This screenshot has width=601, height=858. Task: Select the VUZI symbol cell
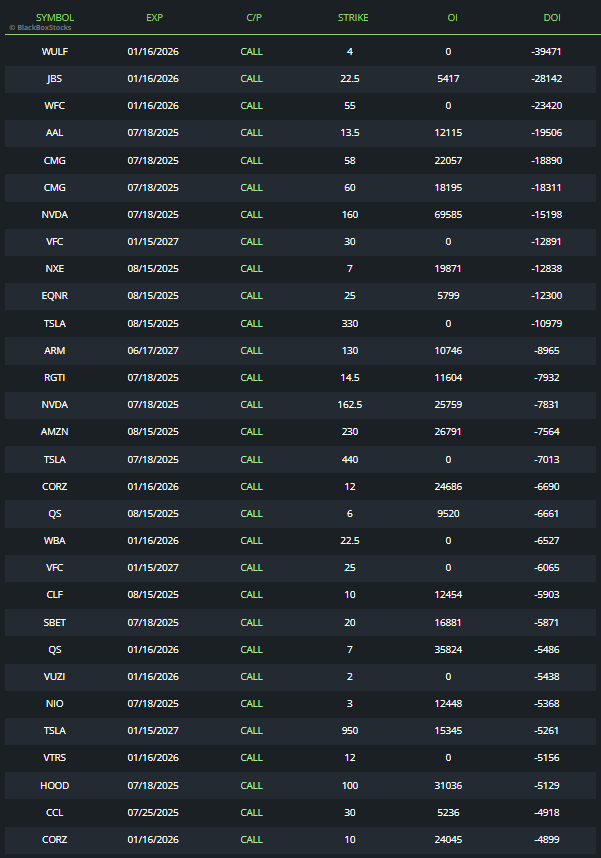(55, 676)
